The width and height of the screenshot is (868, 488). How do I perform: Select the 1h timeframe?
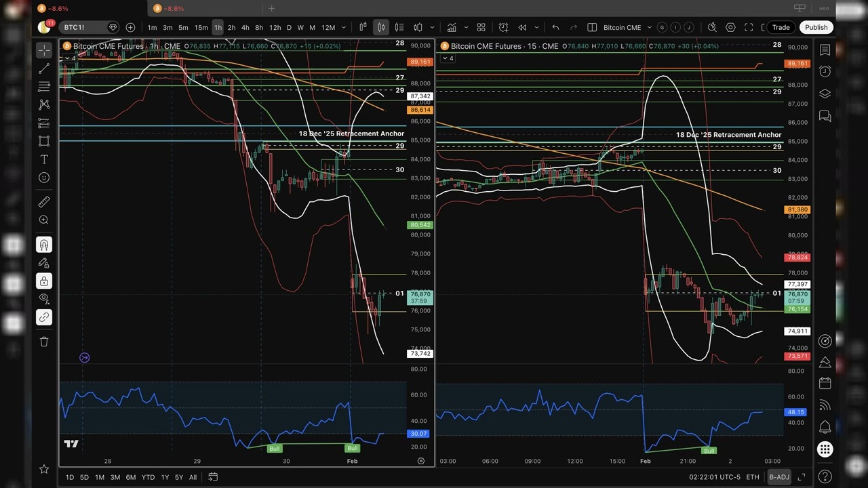[x=217, y=27]
